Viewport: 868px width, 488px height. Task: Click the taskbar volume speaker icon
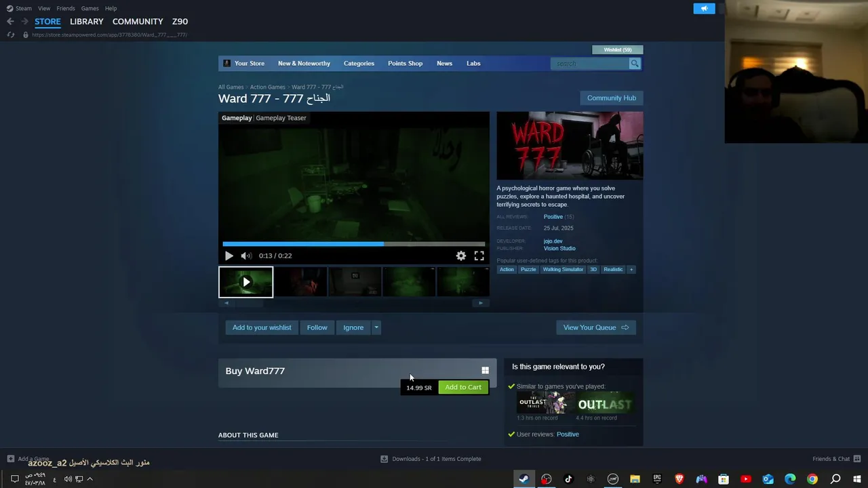(68, 479)
